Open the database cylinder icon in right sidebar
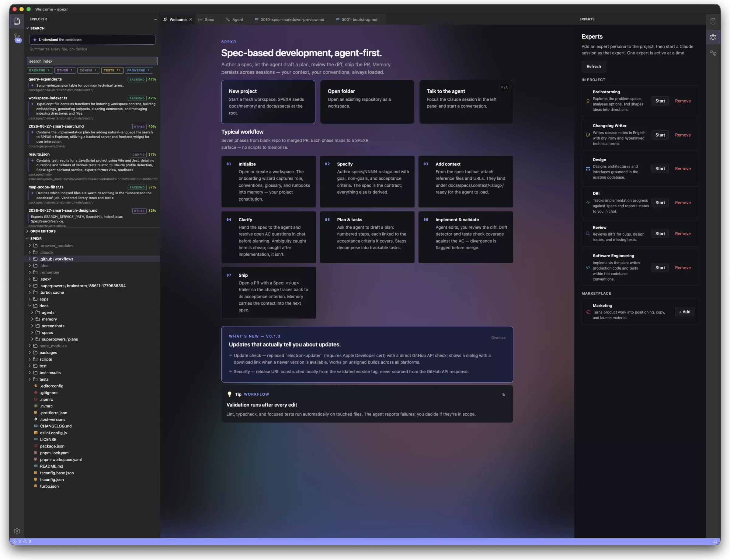730x560 pixels. point(713,21)
